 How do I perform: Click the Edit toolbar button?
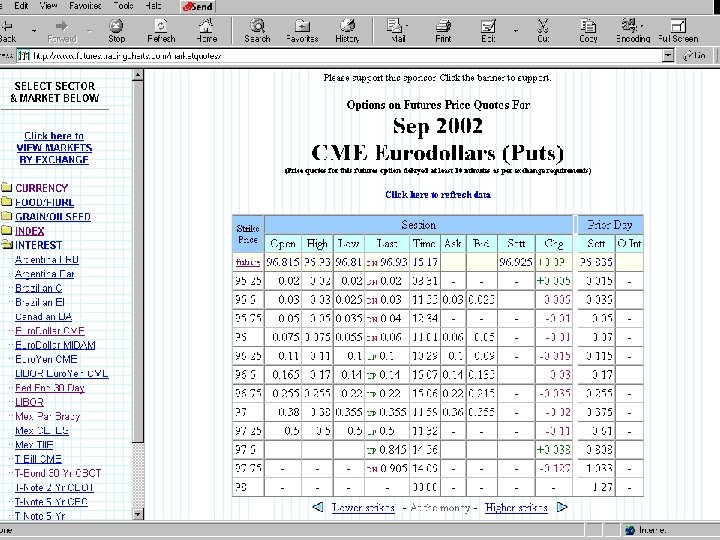(488, 31)
